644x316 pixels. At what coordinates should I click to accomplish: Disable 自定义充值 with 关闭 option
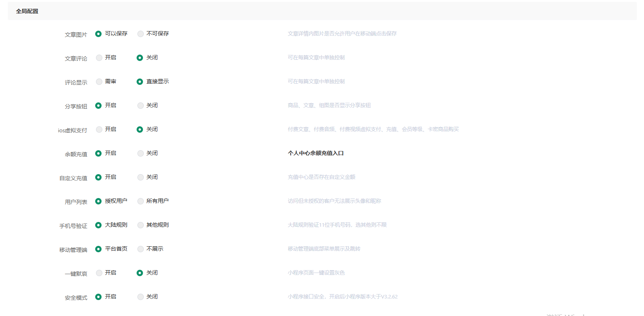pos(141,177)
